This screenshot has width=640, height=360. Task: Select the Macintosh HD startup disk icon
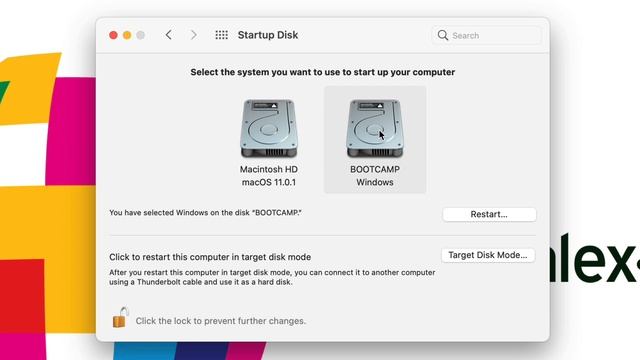click(269, 129)
